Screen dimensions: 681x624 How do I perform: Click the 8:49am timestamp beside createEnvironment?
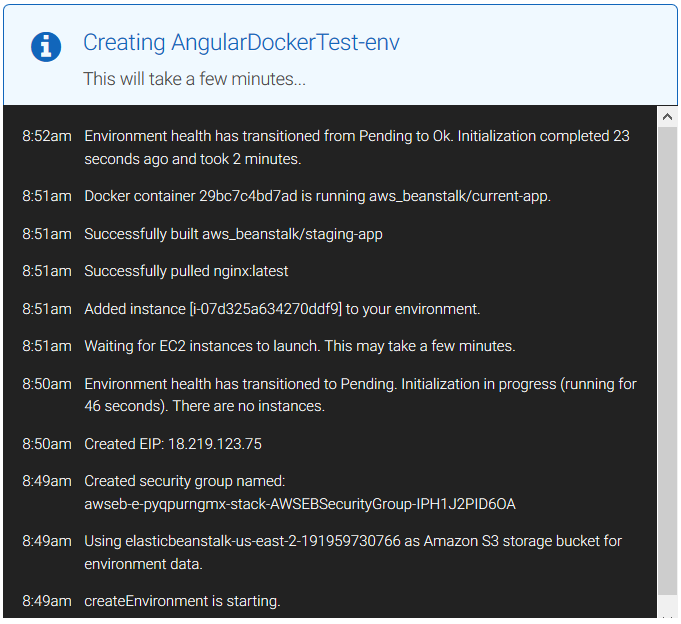[47, 601]
